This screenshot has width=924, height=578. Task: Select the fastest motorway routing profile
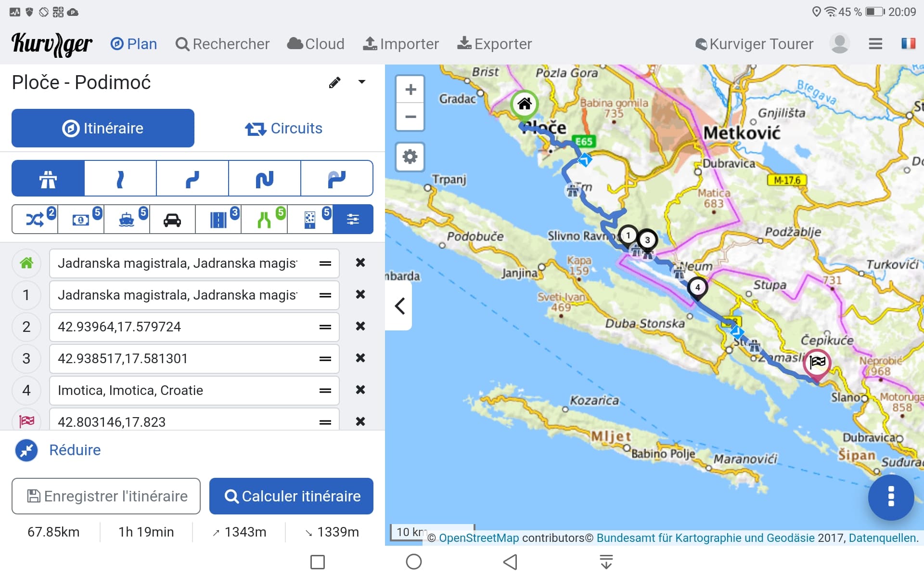click(x=48, y=179)
